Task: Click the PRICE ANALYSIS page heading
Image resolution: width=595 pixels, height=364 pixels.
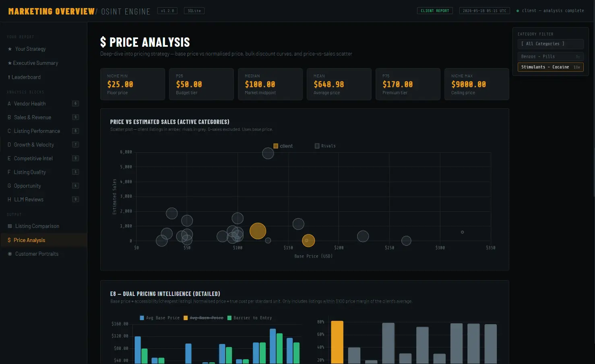Action: pyautogui.click(x=145, y=42)
